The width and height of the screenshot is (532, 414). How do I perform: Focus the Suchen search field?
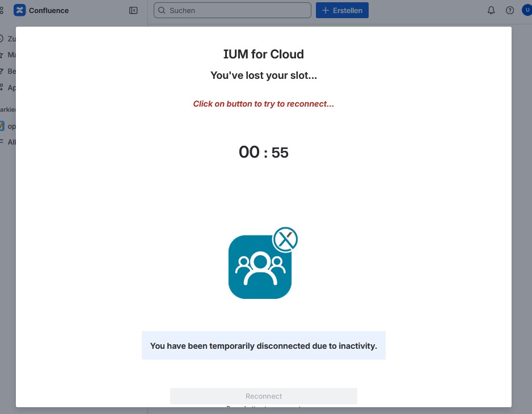pyautogui.click(x=233, y=11)
